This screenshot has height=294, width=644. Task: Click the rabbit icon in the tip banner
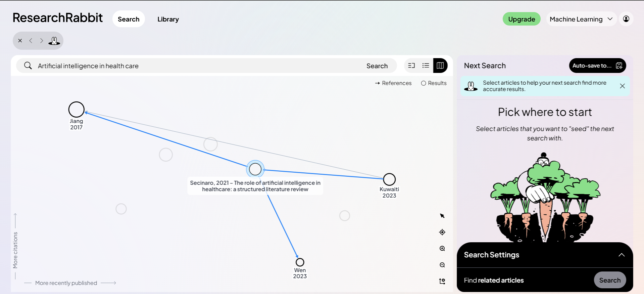pyautogui.click(x=471, y=86)
